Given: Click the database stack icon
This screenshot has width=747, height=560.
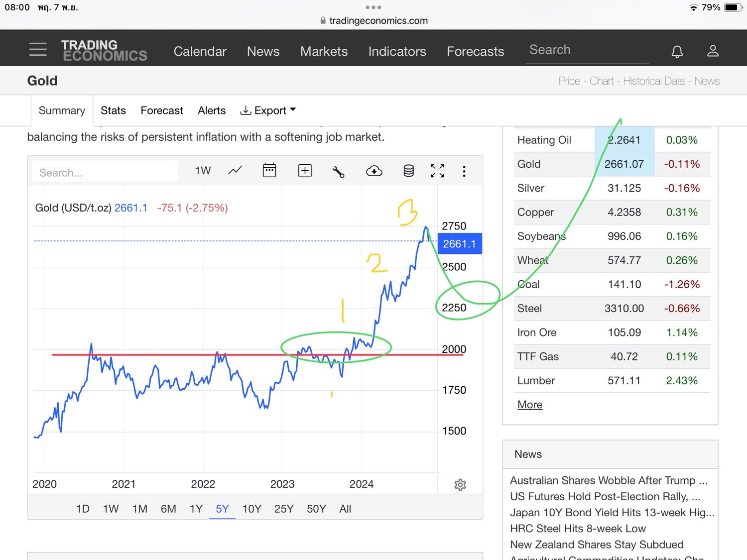Looking at the screenshot, I should coord(408,171).
